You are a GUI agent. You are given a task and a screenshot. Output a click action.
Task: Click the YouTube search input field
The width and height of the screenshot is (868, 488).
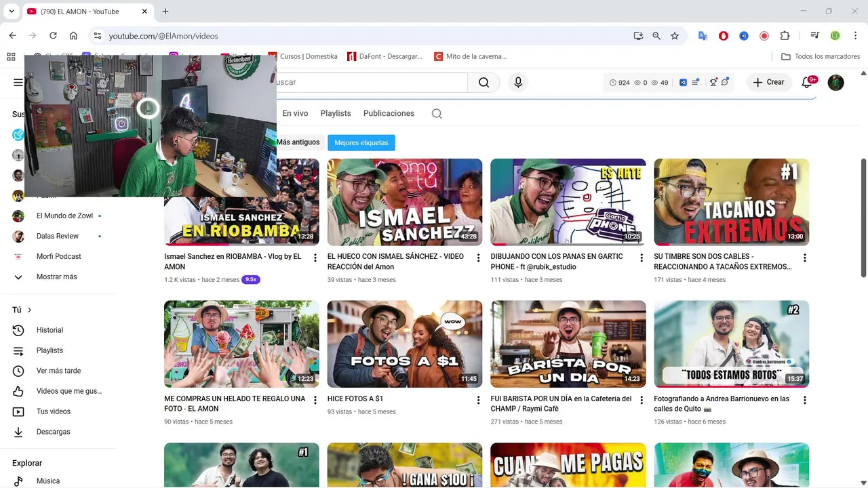click(371, 82)
